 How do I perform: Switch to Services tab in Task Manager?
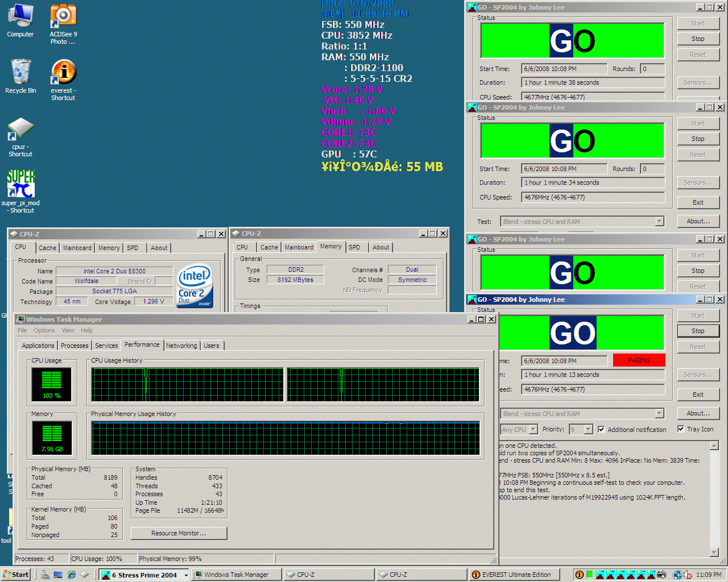coord(106,346)
